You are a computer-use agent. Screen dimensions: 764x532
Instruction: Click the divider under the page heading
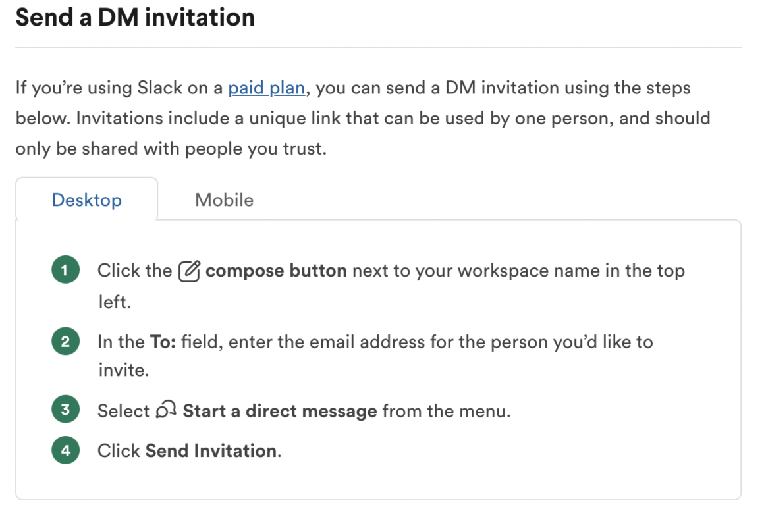[x=382, y=45]
